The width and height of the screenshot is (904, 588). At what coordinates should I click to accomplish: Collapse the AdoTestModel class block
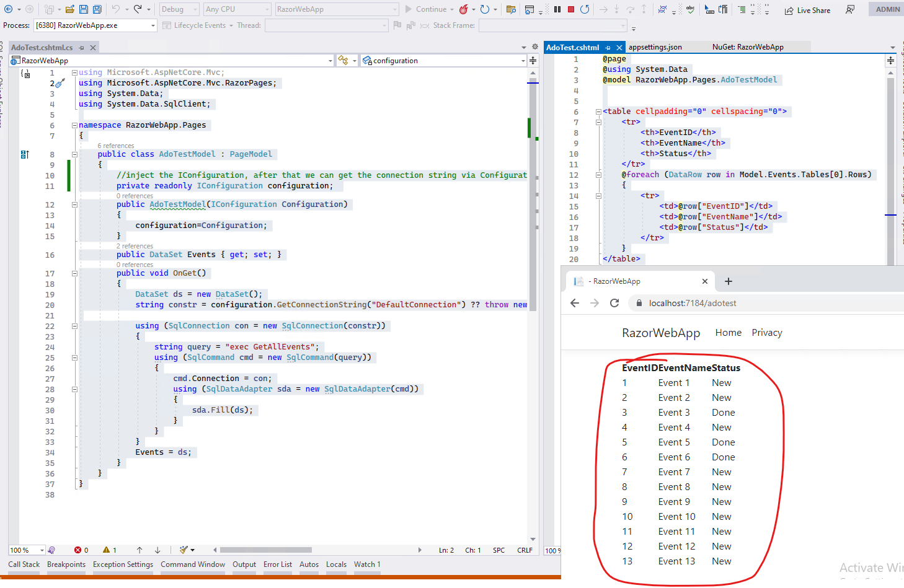74,154
